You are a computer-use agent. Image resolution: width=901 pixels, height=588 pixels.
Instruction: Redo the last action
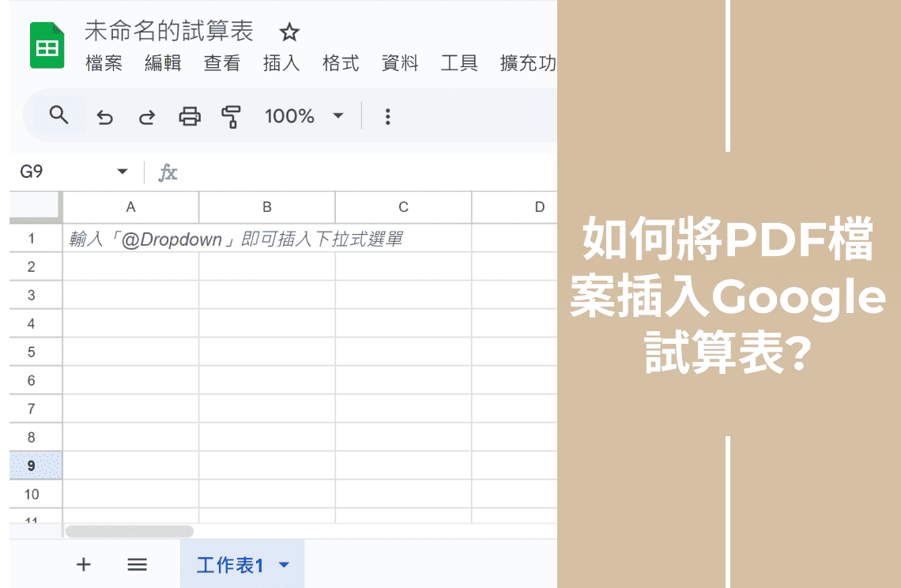tap(147, 117)
